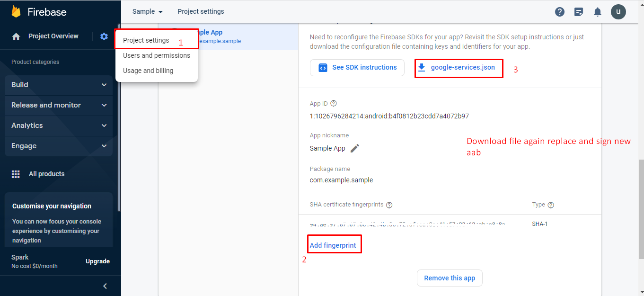Collapse the sidebar with left chevron
Image resolution: width=644 pixels, height=296 pixels.
[x=105, y=286]
